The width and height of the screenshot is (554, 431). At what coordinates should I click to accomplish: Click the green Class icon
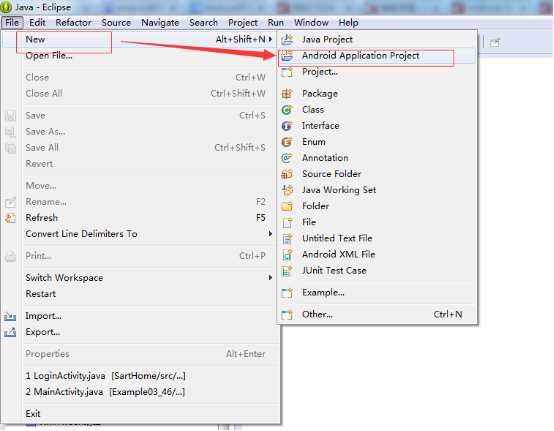(287, 110)
